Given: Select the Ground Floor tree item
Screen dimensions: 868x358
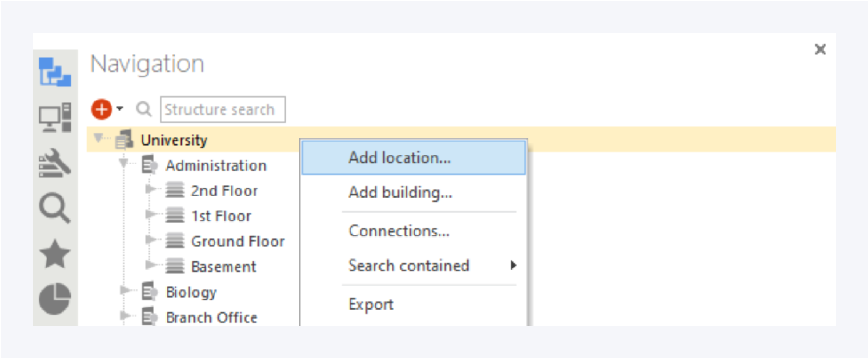Looking at the screenshot, I should click(x=237, y=242).
